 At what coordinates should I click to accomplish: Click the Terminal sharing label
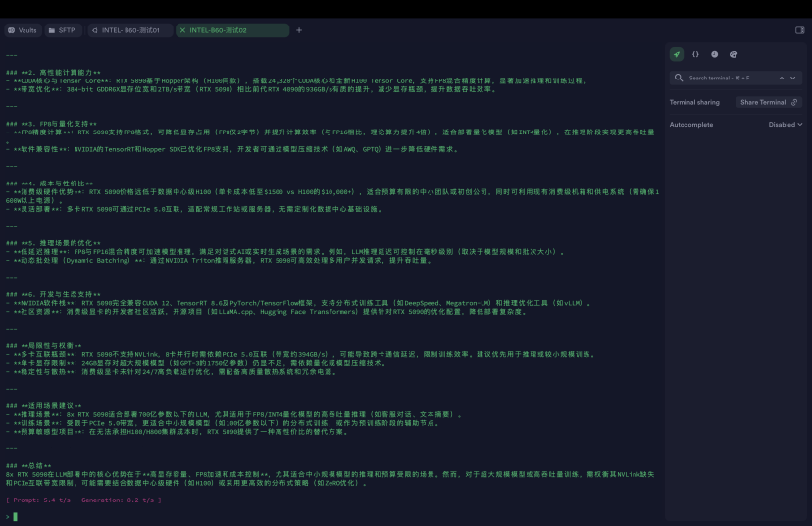(694, 102)
